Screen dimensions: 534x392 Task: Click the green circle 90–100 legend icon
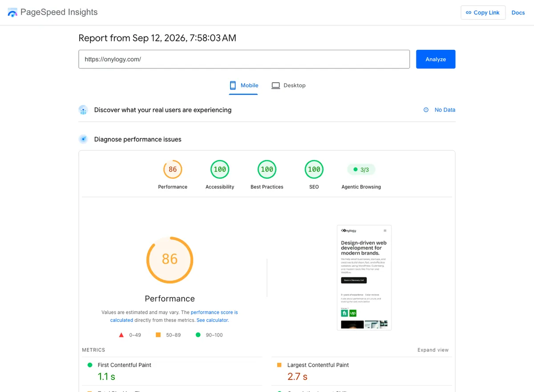click(198, 335)
